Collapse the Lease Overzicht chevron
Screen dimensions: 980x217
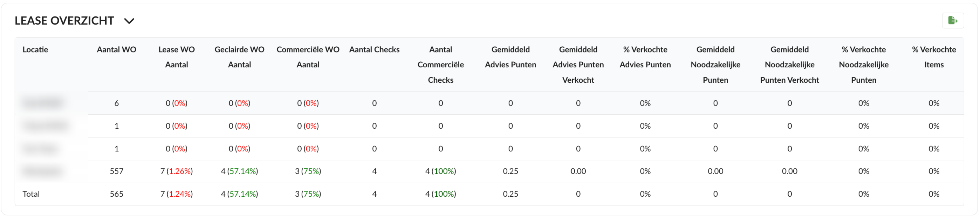tap(129, 21)
